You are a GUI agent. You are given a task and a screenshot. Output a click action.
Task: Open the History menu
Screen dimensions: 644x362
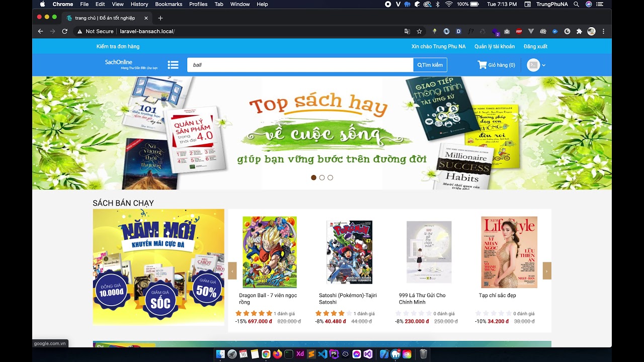pos(139,4)
